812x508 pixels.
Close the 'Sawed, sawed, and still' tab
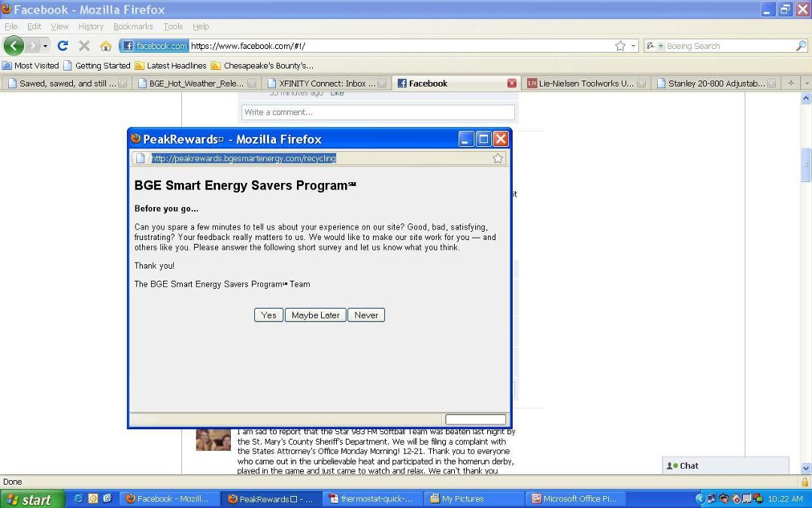tap(123, 84)
